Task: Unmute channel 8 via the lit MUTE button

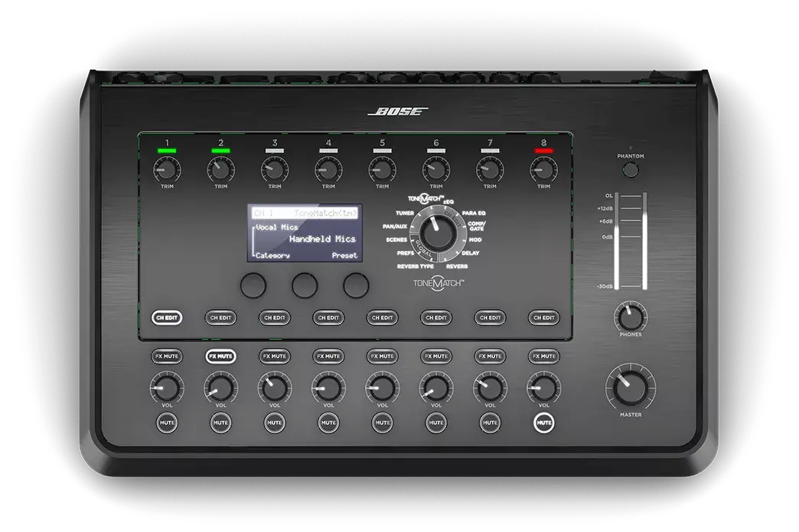Action: tap(543, 423)
